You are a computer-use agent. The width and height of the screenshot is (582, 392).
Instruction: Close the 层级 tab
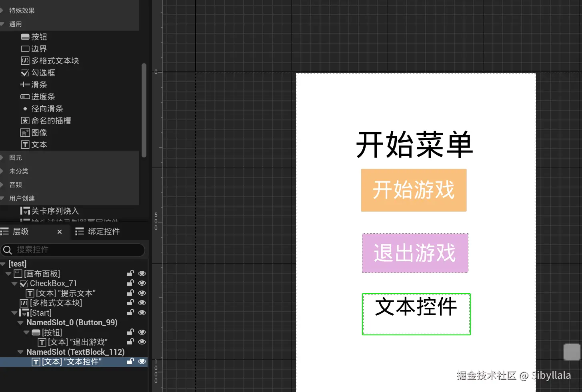pos(60,232)
